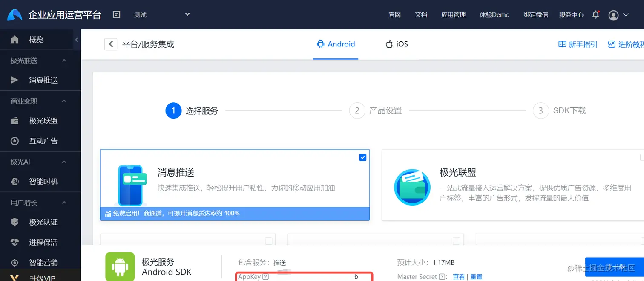Click the Master Secret help icon

point(442,277)
